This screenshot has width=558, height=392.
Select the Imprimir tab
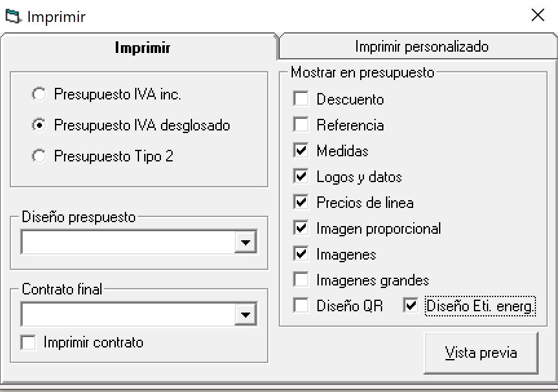142,47
